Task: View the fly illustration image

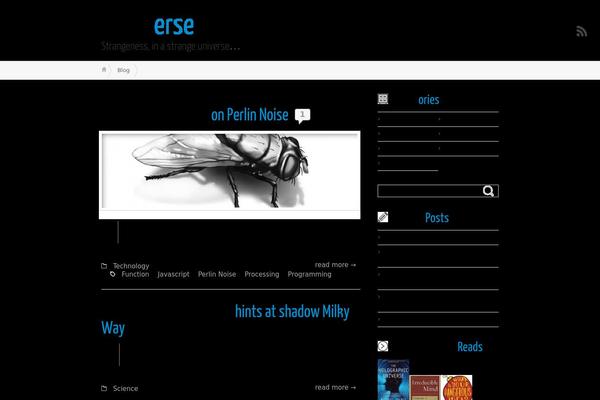Action: (230, 175)
